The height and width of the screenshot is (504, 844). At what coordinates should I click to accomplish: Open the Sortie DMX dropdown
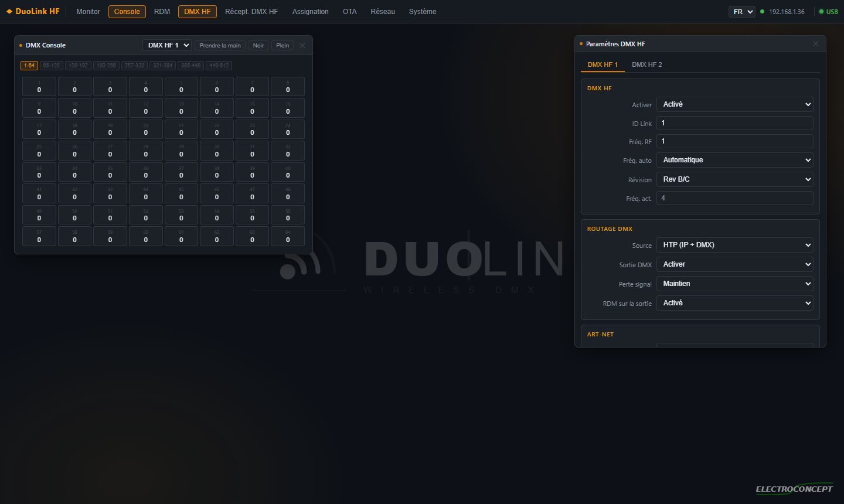coord(735,264)
